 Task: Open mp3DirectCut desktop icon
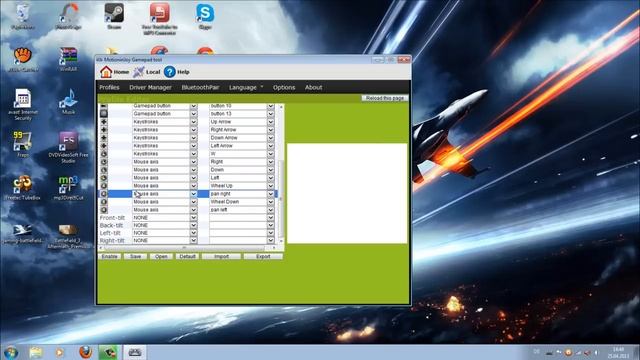68,188
